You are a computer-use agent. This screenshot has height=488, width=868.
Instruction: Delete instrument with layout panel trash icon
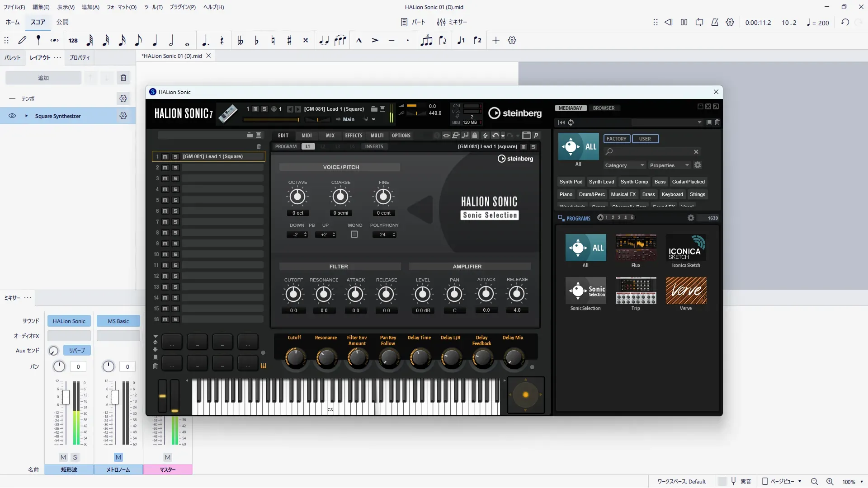coord(123,78)
